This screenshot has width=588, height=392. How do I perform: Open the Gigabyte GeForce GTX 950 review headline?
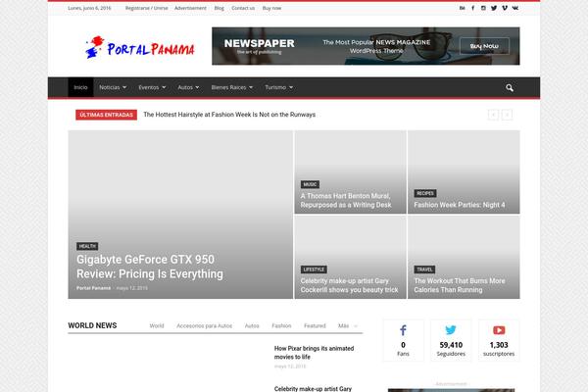point(150,267)
